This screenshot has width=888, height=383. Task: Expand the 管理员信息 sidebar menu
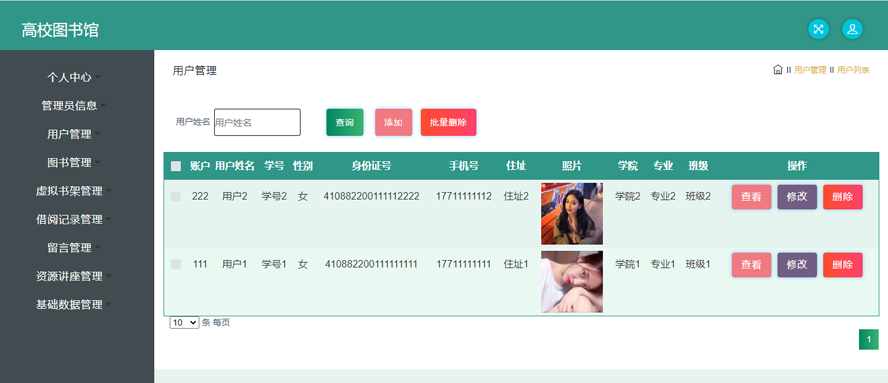(74, 105)
